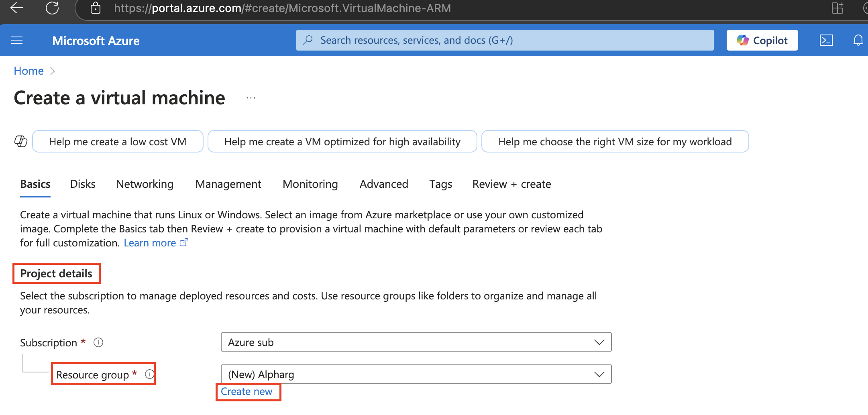The image size is (868, 415).
Task: Click Help me create a VM optimized for high availability
Action: coord(342,141)
